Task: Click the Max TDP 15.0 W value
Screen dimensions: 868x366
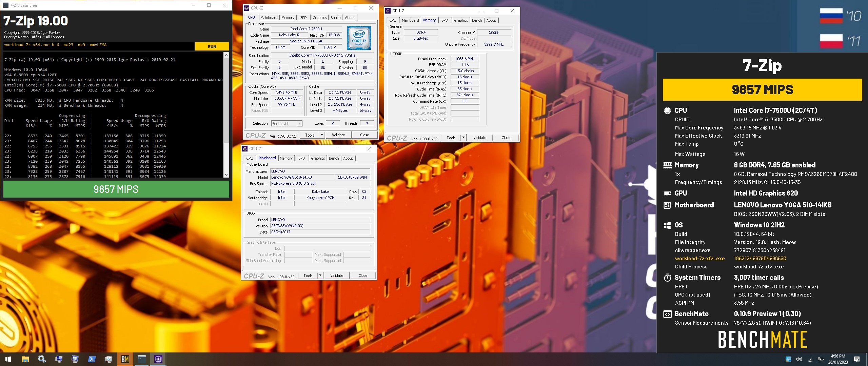Action: (x=334, y=35)
